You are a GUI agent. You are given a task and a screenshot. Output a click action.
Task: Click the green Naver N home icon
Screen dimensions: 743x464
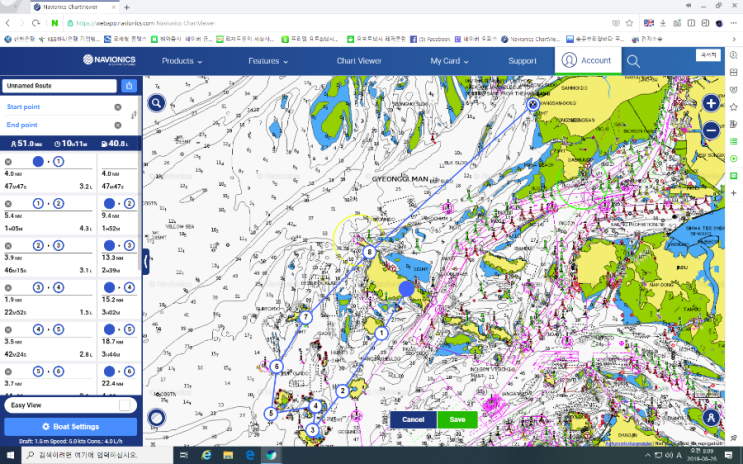(x=54, y=23)
